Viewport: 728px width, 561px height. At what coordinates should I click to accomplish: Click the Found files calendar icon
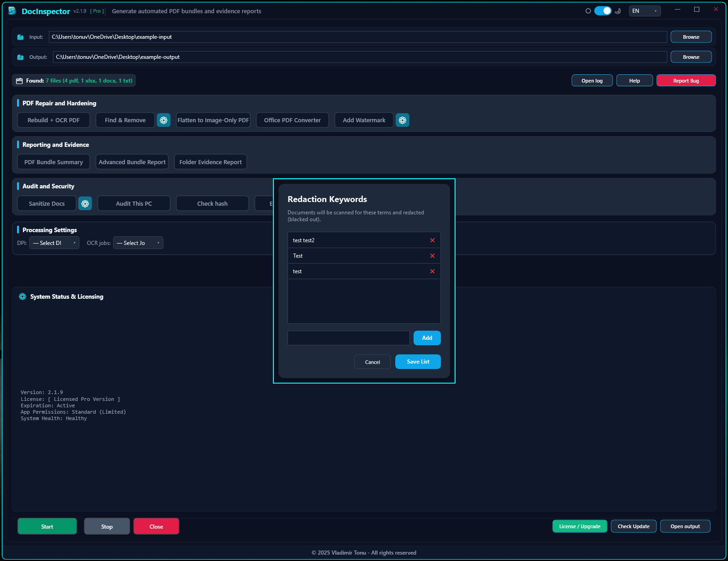point(19,81)
